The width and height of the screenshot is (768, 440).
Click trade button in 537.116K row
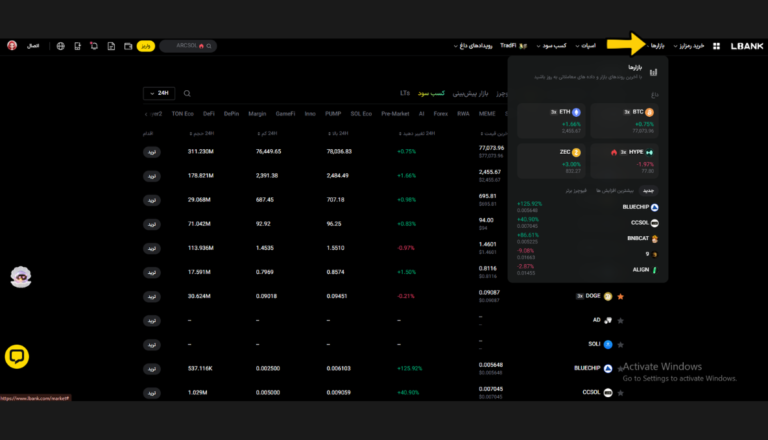(x=152, y=369)
